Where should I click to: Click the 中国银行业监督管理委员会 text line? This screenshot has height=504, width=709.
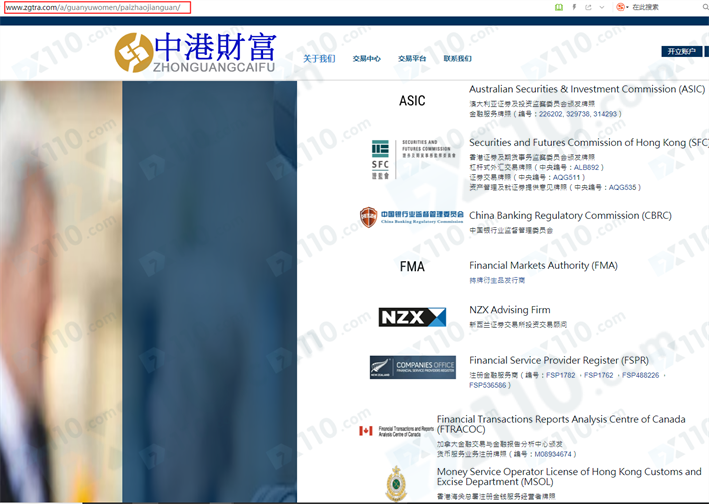[x=510, y=231]
